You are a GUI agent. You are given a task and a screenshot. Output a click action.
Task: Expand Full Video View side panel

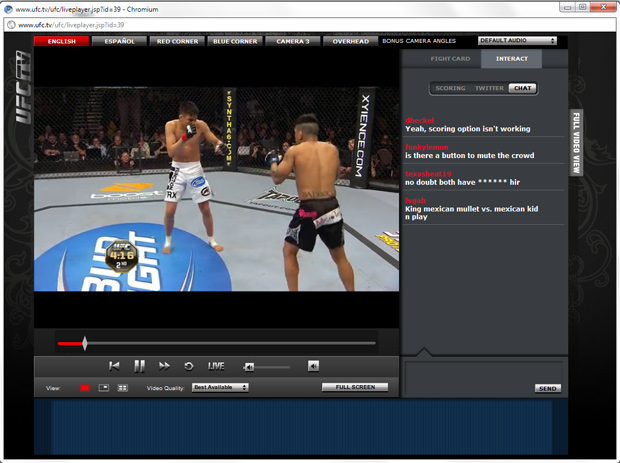pyautogui.click(x=576, y=143)
